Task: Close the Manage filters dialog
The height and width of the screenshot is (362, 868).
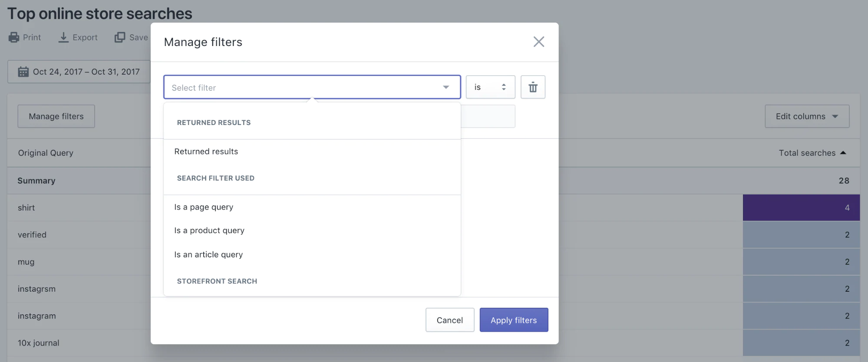Action: point(538,42)
